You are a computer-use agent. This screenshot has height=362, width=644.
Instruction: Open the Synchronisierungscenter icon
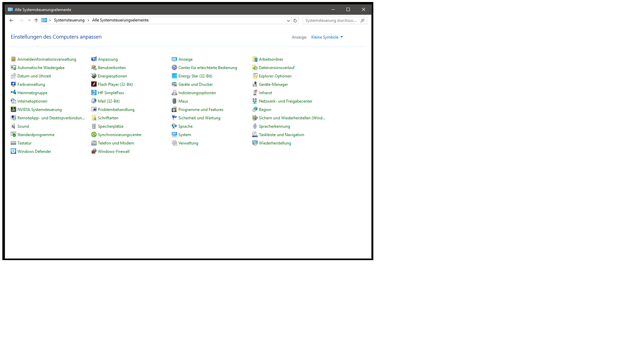(x=94, y=134)
